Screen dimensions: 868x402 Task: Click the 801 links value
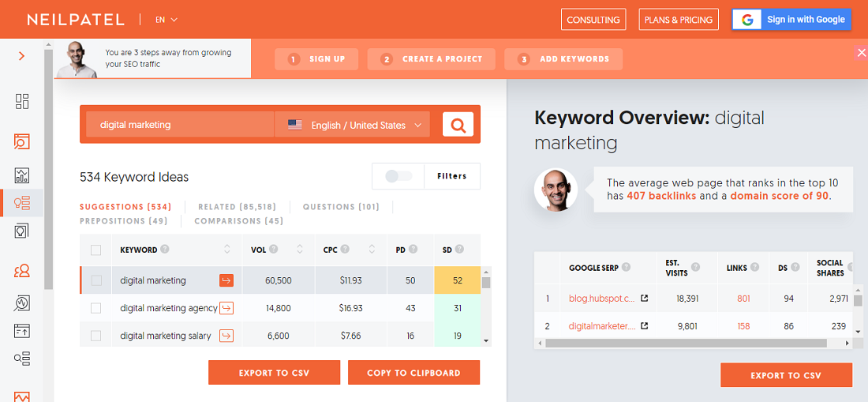(x=743, y=299)
